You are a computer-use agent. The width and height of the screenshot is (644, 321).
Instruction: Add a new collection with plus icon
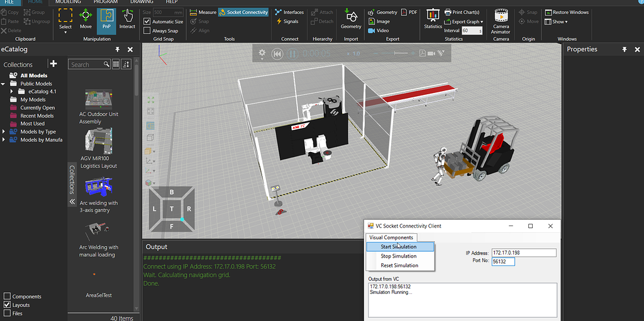click(53, 64)
